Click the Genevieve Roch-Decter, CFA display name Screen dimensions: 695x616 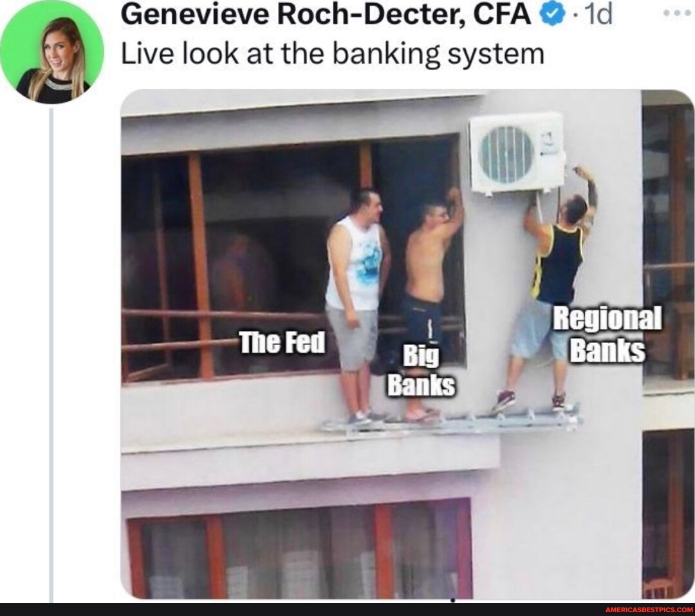(x=326, y=15)
